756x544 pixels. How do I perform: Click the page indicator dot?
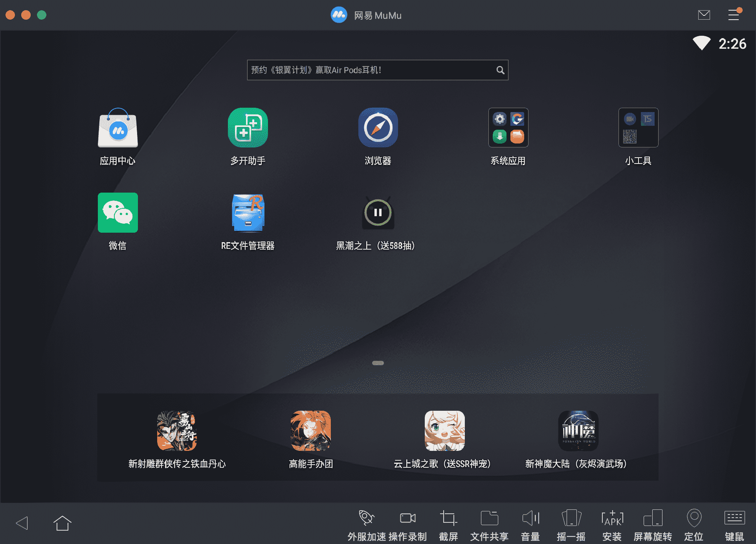point(378,363)
